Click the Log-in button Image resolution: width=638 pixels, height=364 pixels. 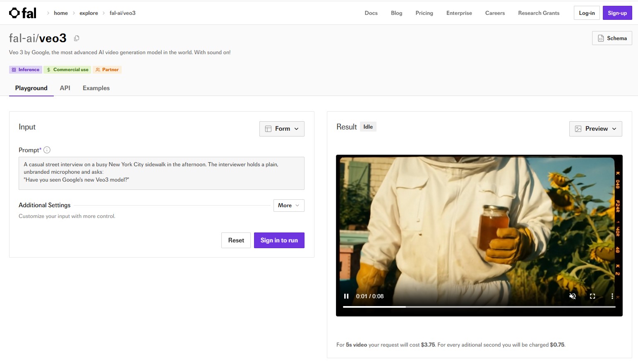tap(587, 13)
